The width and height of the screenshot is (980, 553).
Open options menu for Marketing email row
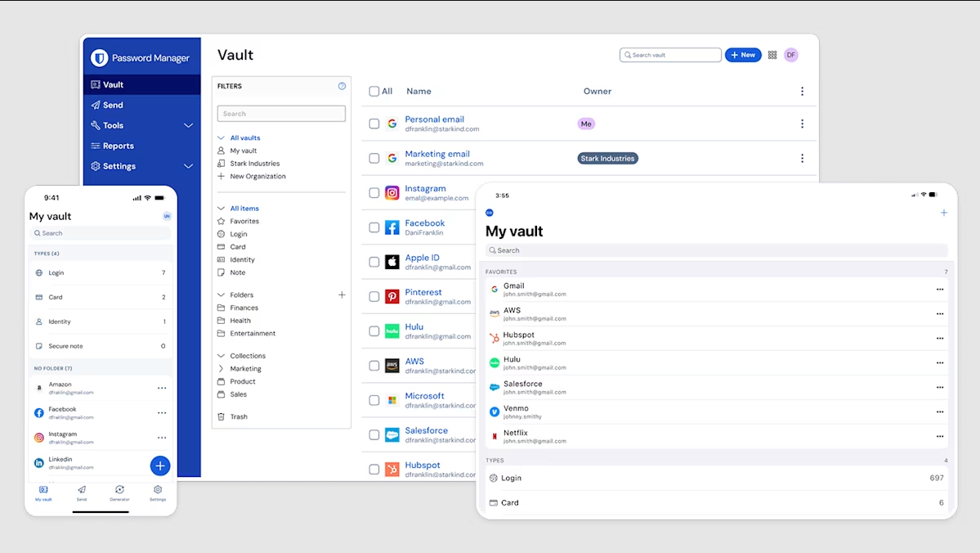coord(803,158)
